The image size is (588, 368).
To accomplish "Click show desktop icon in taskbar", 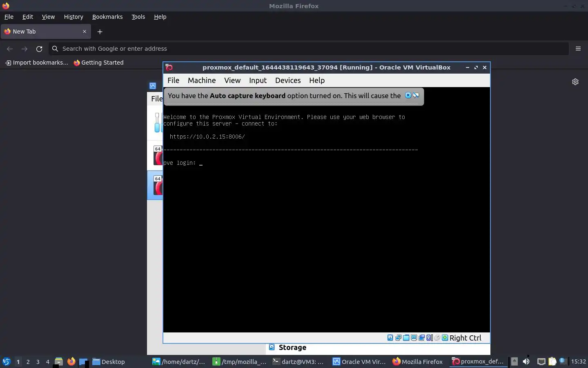I will pos(83,361).
